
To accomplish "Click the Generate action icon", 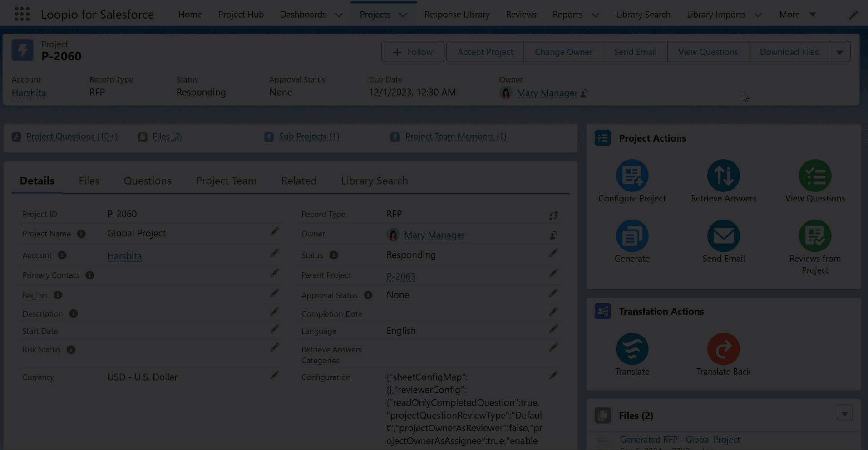I will (632, 236).
